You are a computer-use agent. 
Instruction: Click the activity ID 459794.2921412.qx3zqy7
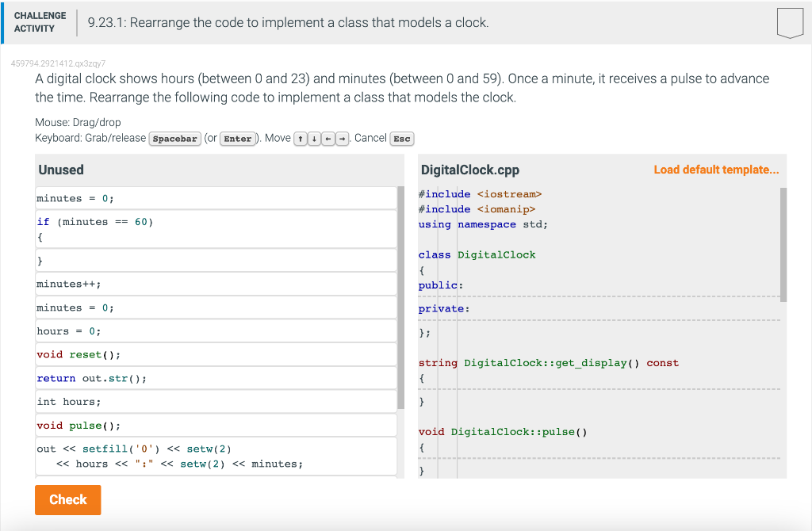pos(58,63)
